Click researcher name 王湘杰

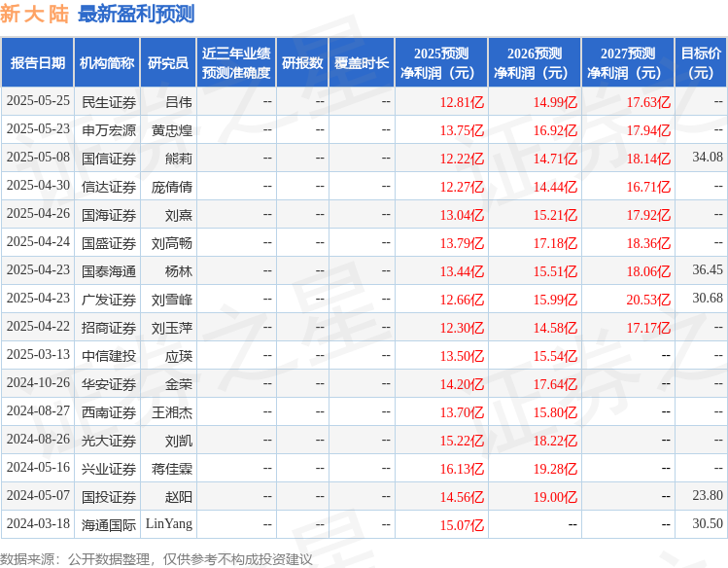[172, 412]
